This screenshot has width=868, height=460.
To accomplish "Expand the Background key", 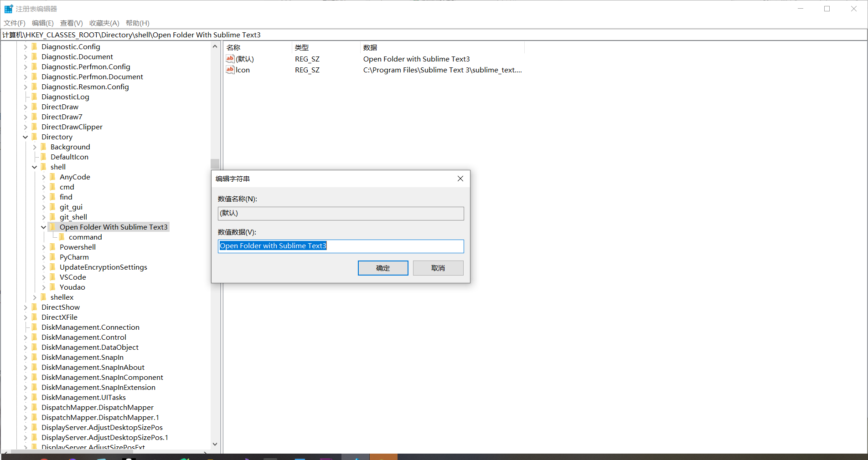I will (35, 147).
